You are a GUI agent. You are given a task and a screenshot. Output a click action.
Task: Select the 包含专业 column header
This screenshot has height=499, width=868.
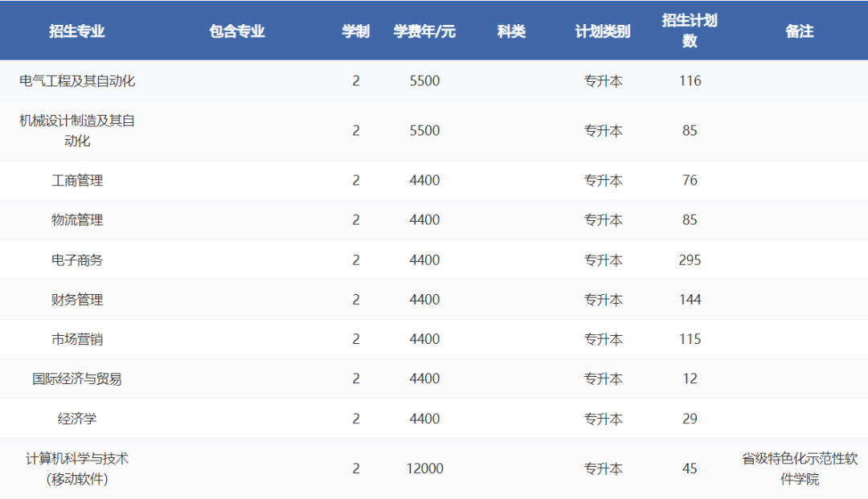pyautogui.click(x=237, y=31)
